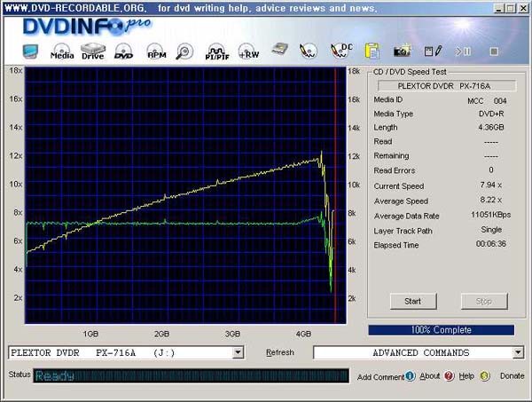Open the Help link
The image size is (532, 402).
pyautogui.click(x=466, y=376)
